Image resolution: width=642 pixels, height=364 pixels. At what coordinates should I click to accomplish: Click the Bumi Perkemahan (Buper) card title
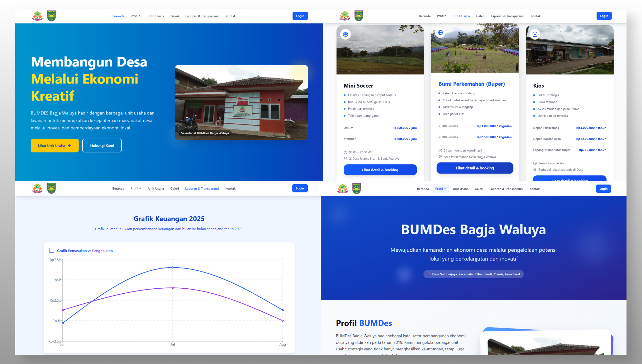click(x=472, y=84)
